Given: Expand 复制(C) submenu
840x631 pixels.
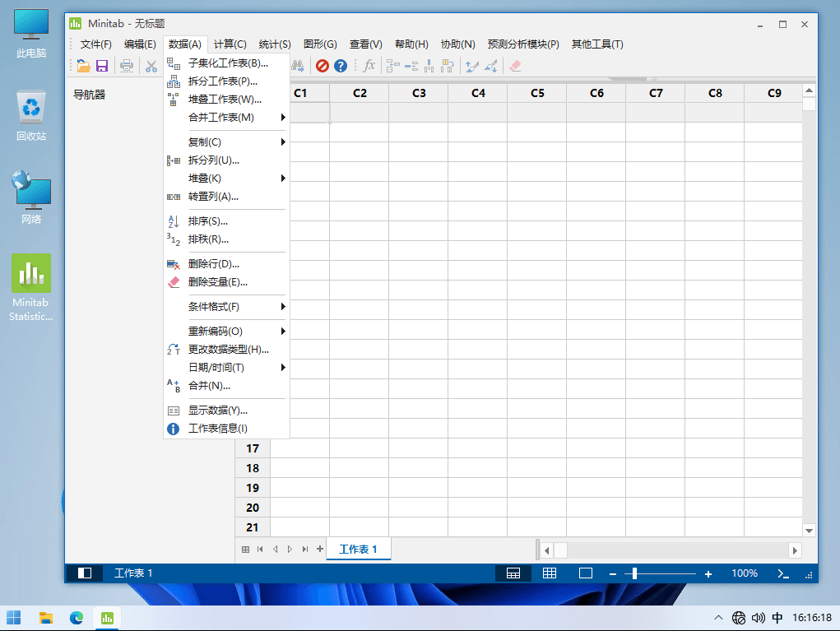Looking at the screenshot, I should click(226, 142).
